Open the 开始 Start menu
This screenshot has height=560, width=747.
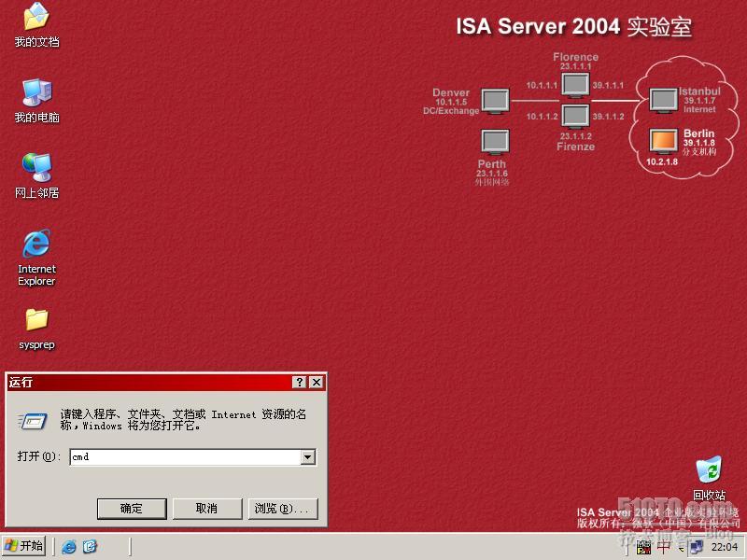24,546
